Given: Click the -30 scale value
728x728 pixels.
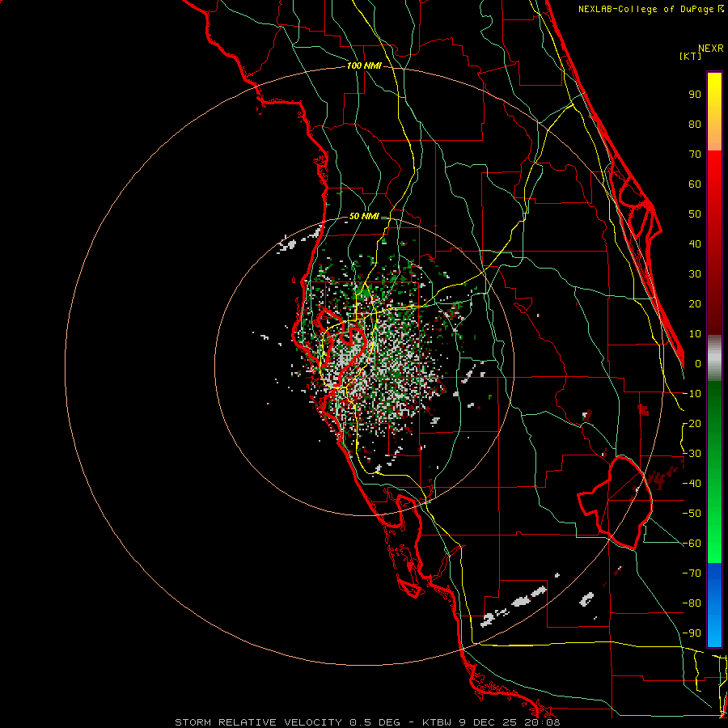Looking at the screenshot, I should pyautogui.click(x=692, y=454).
